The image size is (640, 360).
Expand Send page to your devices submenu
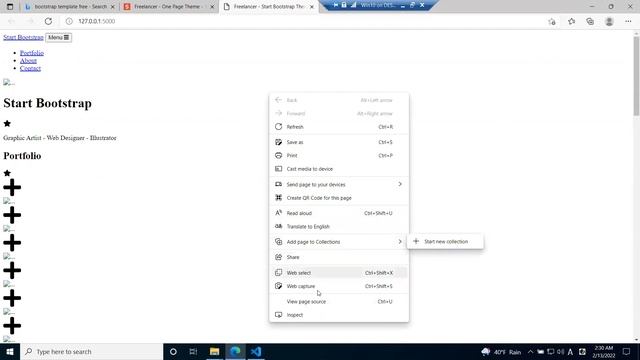(x=339, y=184)
